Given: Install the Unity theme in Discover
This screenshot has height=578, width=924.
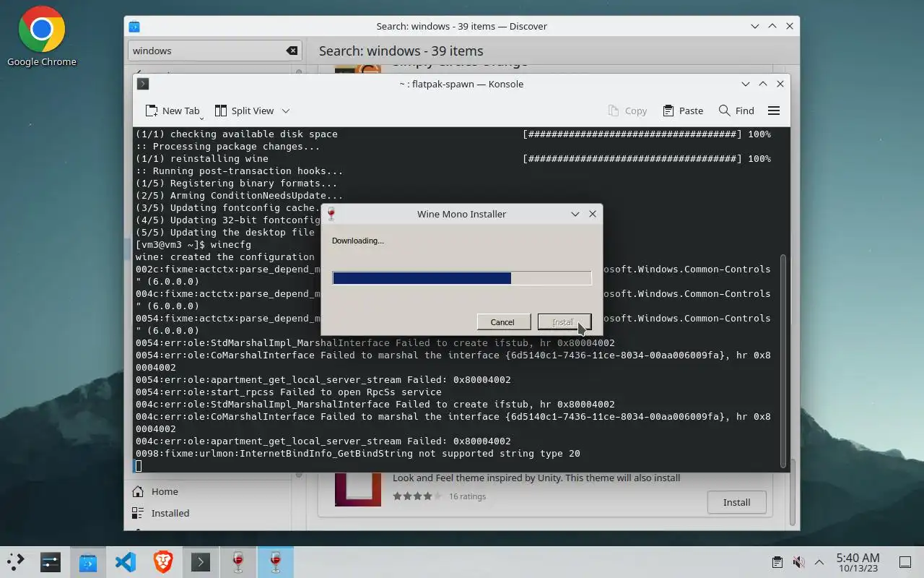Looking at the screenshot, I should pos(736,502).
